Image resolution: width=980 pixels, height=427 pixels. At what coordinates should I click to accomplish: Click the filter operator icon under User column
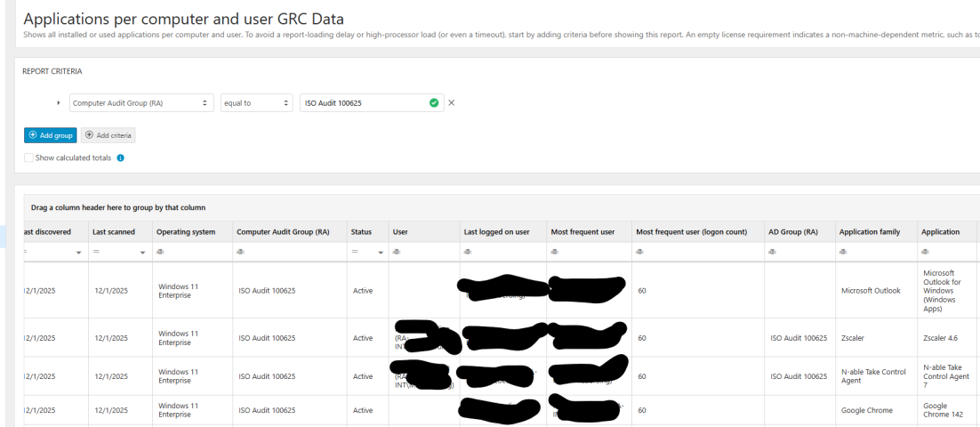(397, 252)
